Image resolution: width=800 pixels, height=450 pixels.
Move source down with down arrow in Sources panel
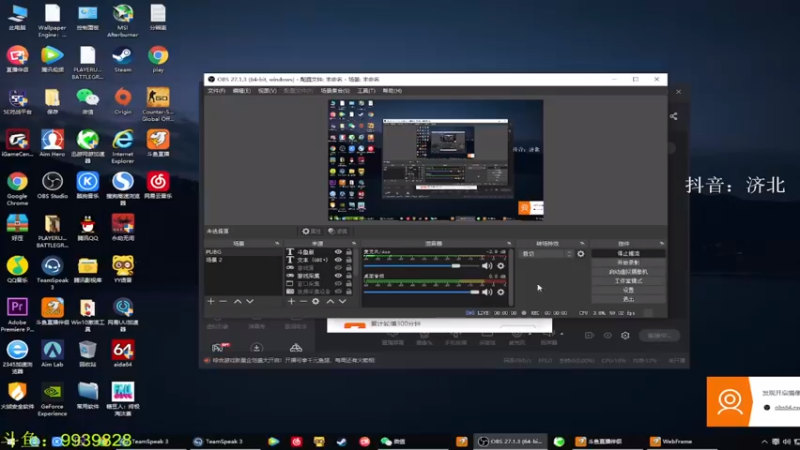point(342,302)
